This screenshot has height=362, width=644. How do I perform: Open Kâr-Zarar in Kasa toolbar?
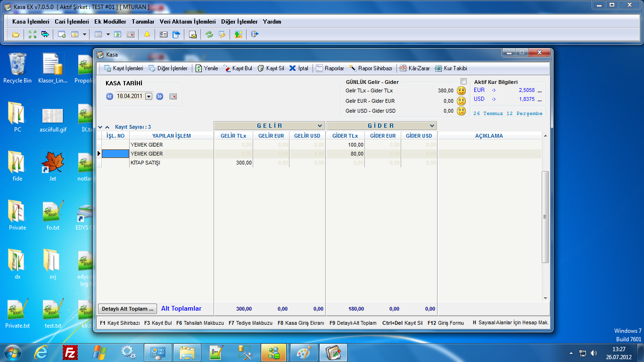point(415,68)
